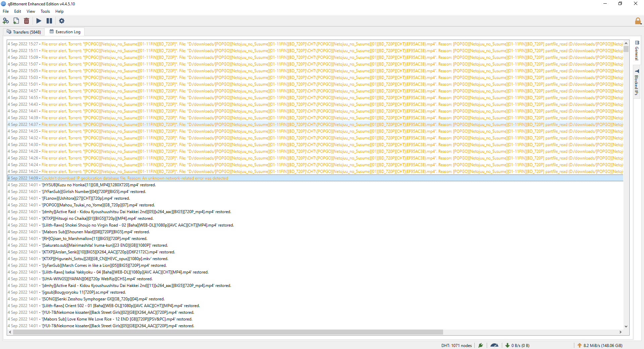The height and width of the screenshot is (349, 644).
Task: Select the 15:07 file error log entry
Action: click(315, 64)
